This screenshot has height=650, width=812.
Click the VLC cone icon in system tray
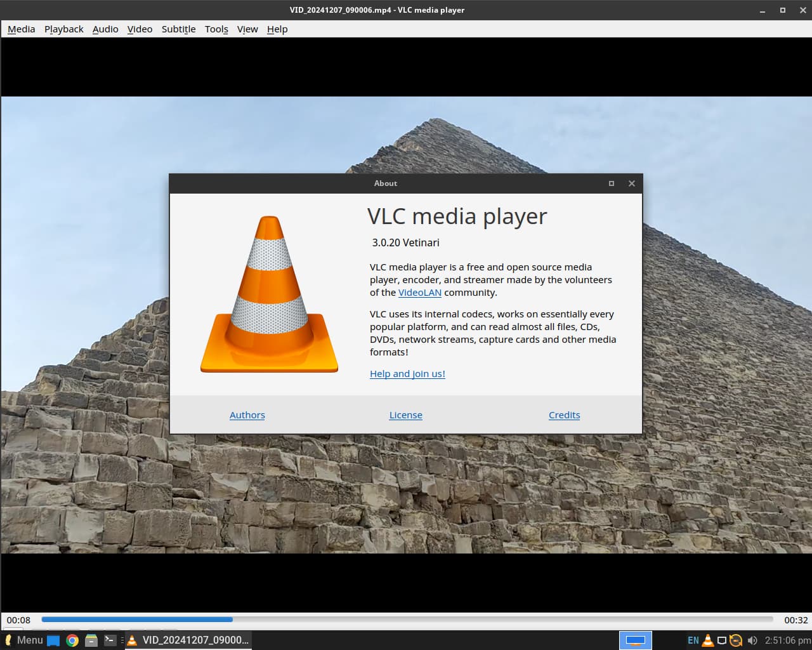708,640
